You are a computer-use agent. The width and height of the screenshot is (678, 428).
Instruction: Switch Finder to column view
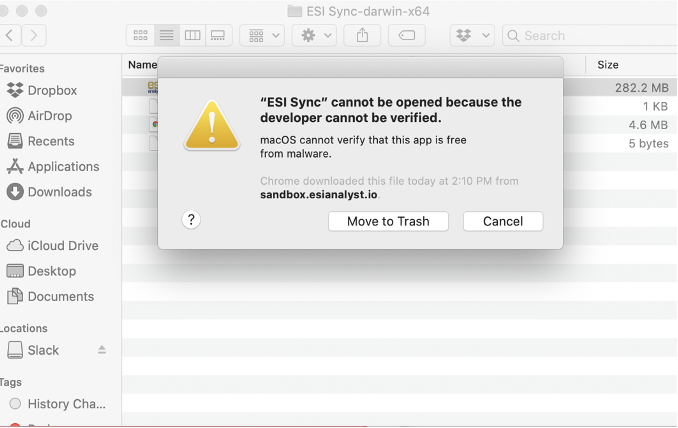[x=192, y=35]
